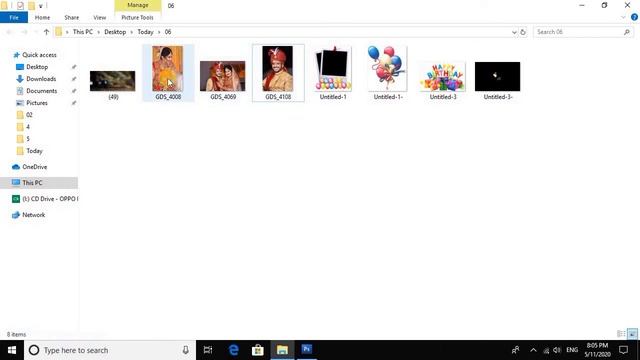This screenshot has height=360, width=640.
Task: Open Pictures in Quick access
Action: pyautogui.click(x=37, y=103)
